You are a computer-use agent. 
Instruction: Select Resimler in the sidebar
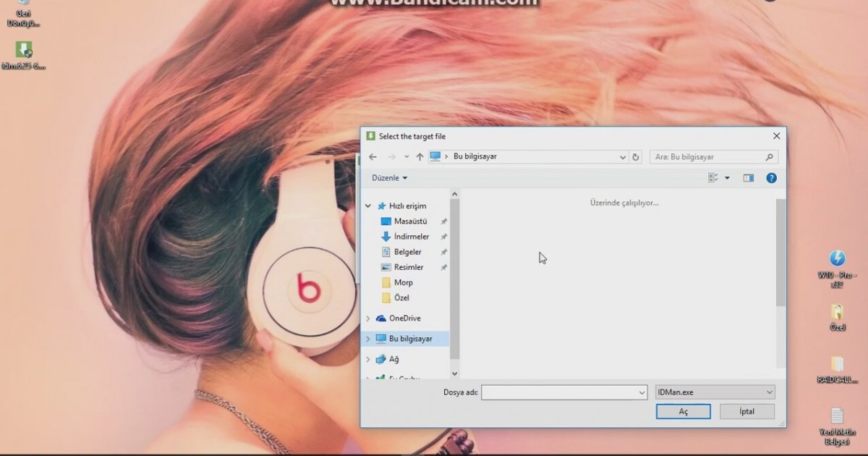(409, 267)
